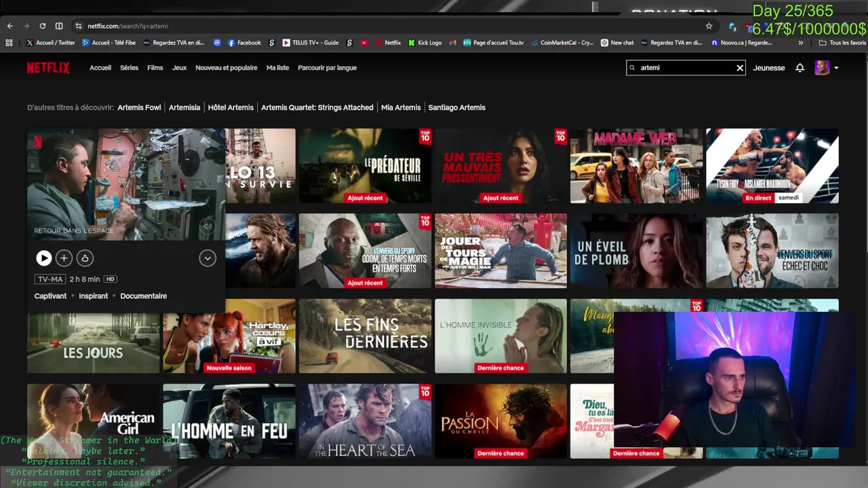868x488 pixels.
Task: Like Retour dans l'espace with thumbs up
Action: point(85,258)
